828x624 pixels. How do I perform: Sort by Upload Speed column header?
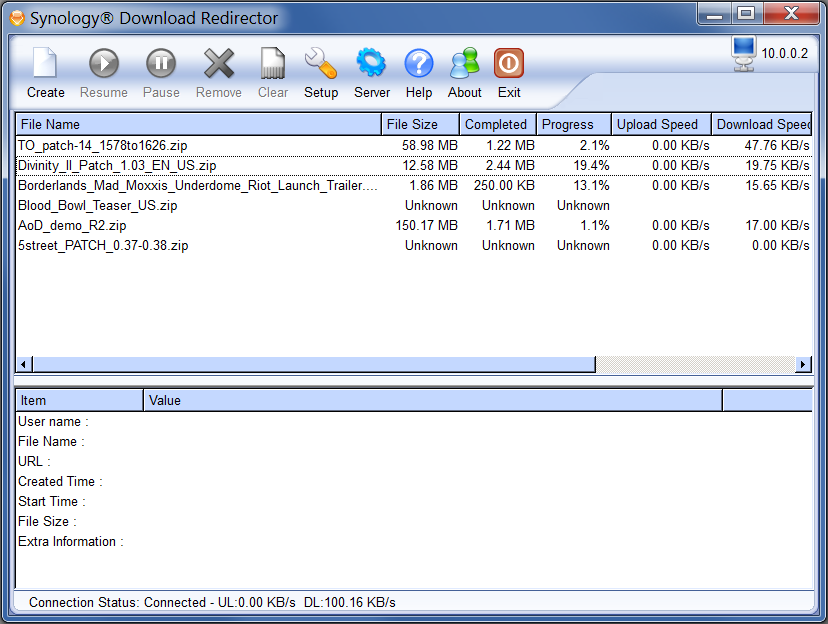[x=661, y=124]
